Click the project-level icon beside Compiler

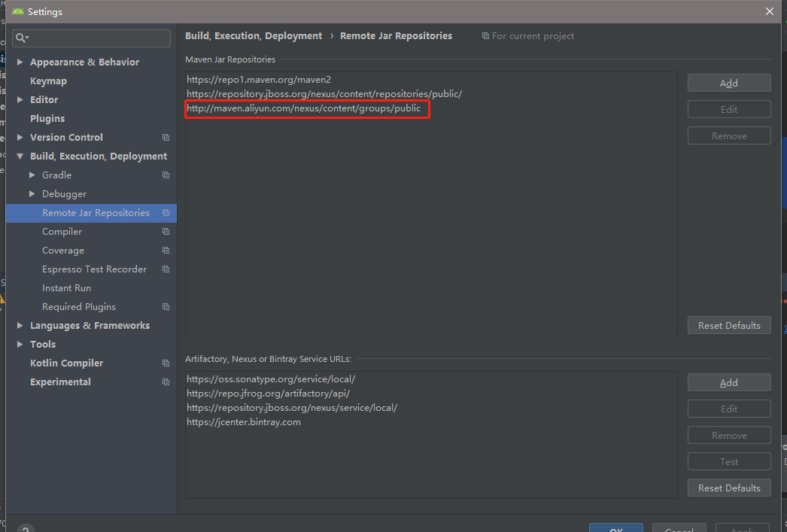point(166,231)
